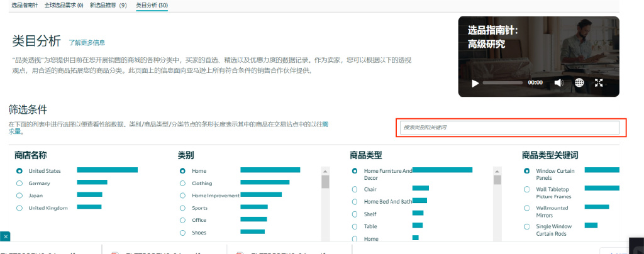644x254 pixels.
Task: Open the 了解更多信息 link
Action: [x=87, y=42]
